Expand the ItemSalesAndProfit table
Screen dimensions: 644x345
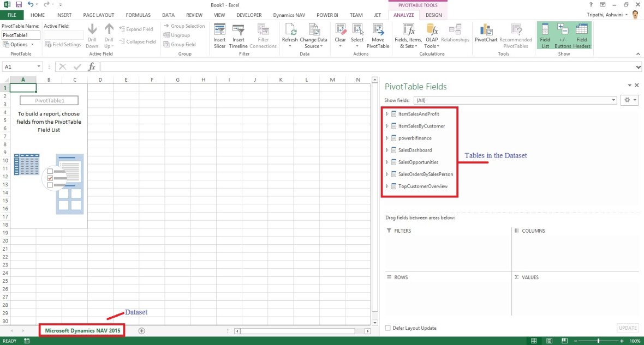pyautogui.click(x=387, y=114)
